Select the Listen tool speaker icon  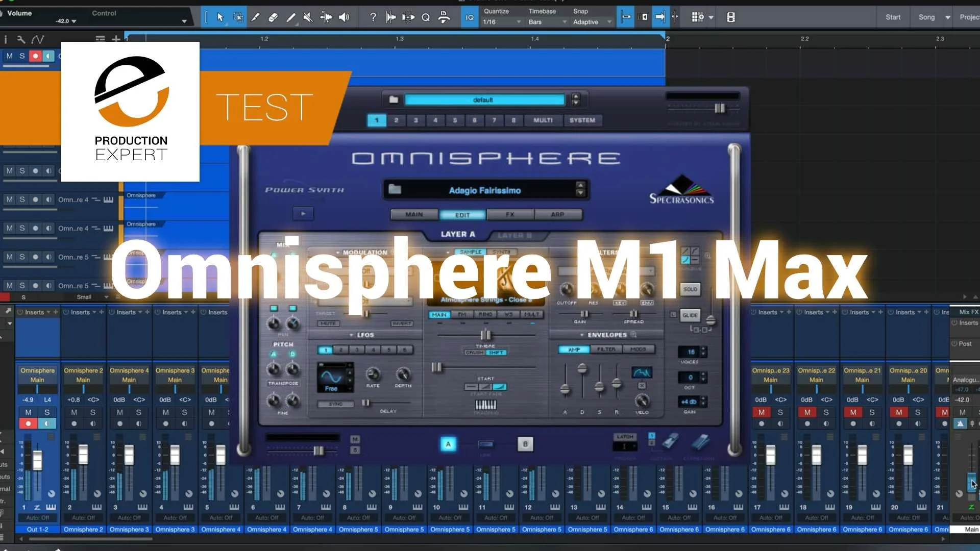tap(344, 17)
